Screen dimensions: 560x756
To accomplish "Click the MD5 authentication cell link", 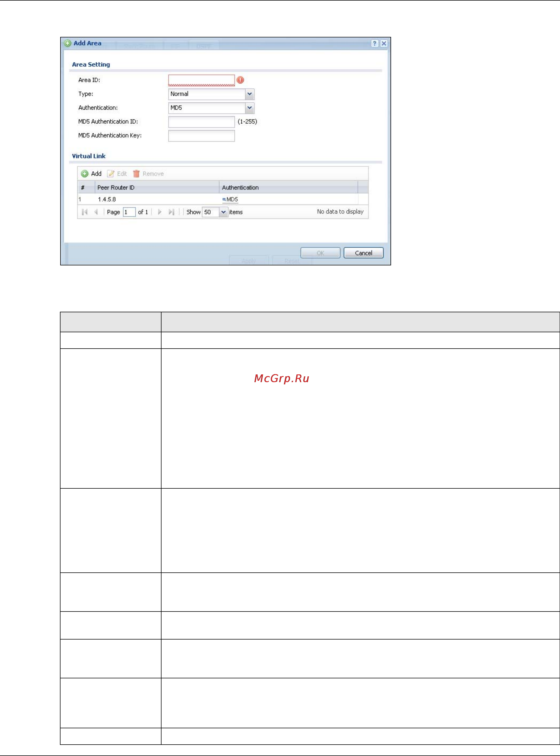I will (x=230, y=199).
